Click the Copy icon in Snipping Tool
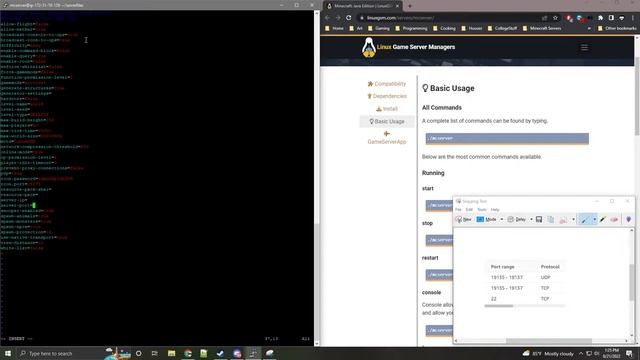 click(551, 220)
